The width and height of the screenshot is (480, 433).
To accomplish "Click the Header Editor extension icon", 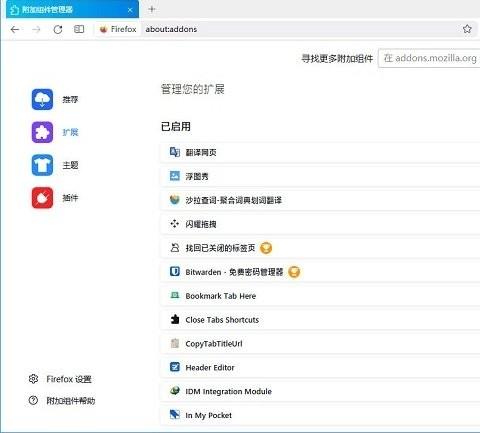I will (175, 367).
